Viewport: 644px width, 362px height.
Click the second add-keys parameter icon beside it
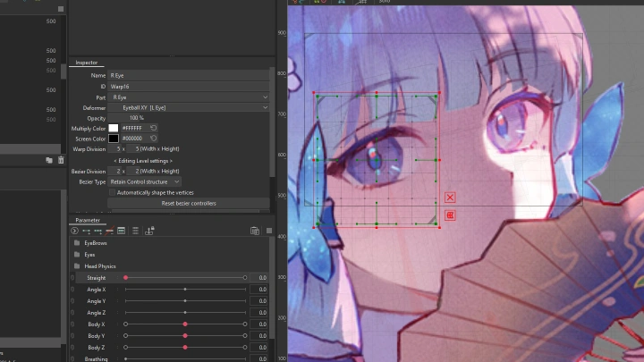(x=97, y=232)
